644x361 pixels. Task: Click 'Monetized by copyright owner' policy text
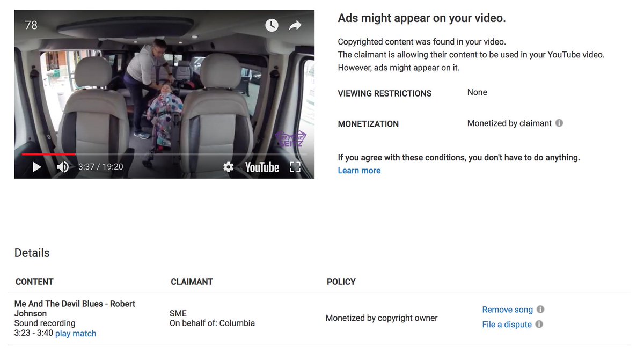382,318
